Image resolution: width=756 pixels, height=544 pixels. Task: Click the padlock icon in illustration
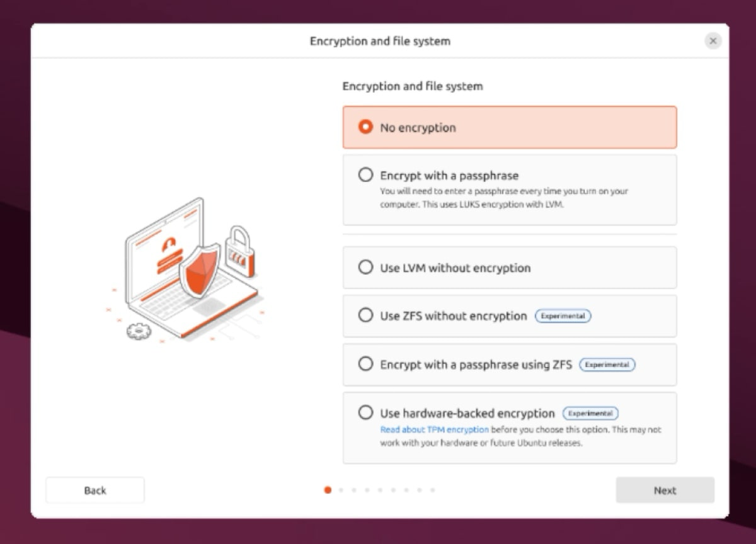pyautogui.click(x=240, y=252)
